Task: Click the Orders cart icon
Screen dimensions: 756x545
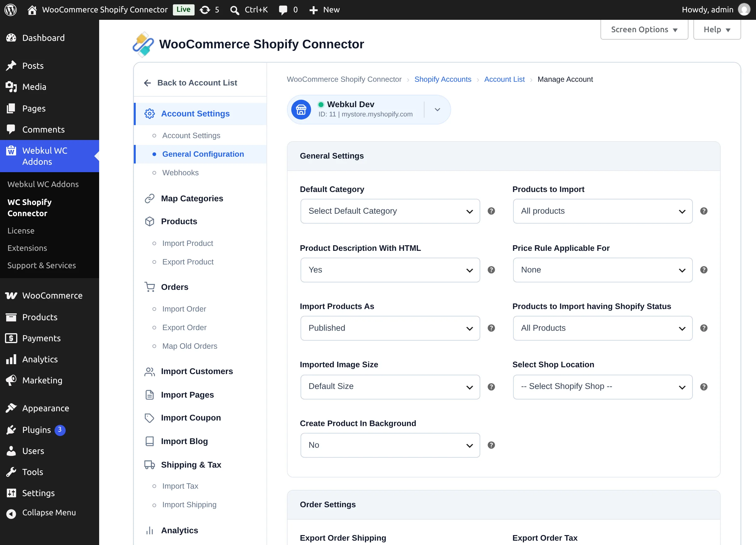Action: coord(150,287)
